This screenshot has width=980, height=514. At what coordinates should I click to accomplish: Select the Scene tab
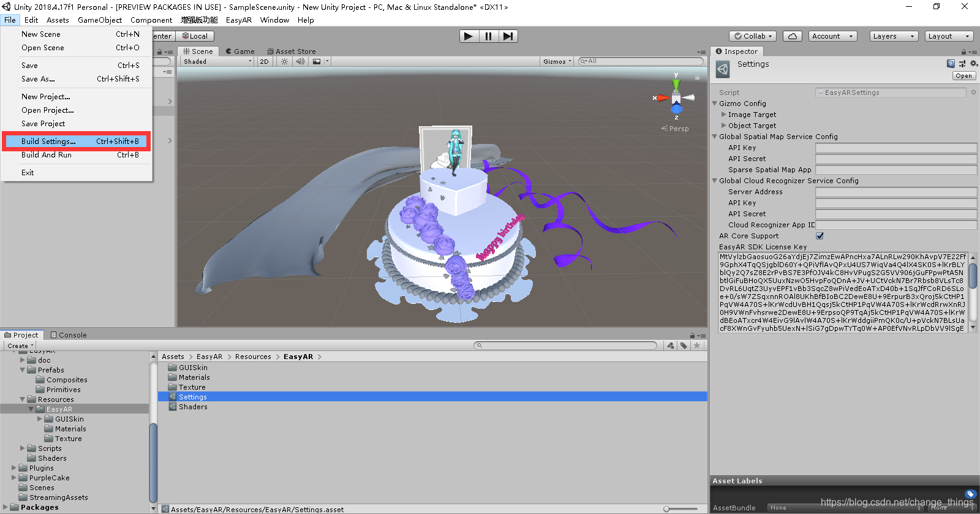coord(198,51)
